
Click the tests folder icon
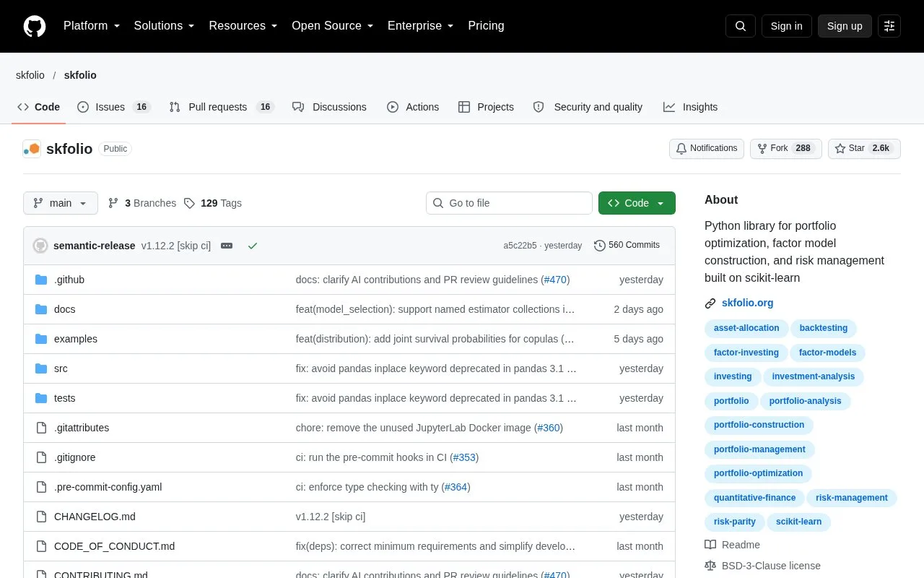(41, 398)
